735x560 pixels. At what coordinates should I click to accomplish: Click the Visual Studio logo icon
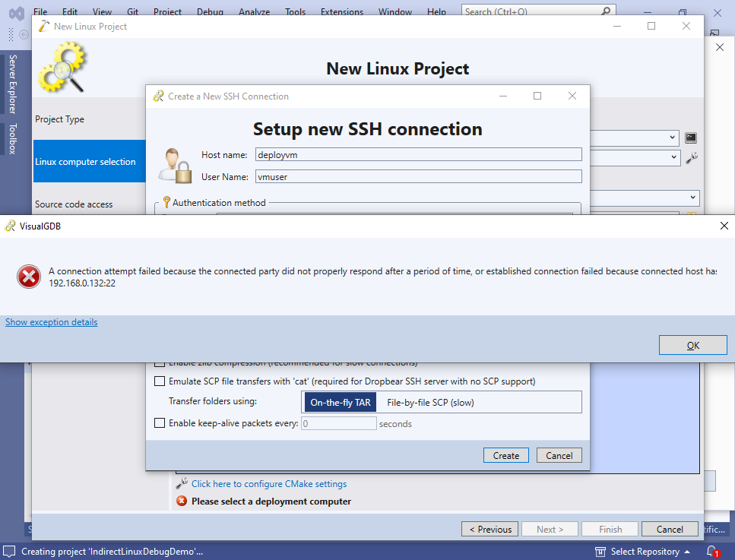pos(17,13)
